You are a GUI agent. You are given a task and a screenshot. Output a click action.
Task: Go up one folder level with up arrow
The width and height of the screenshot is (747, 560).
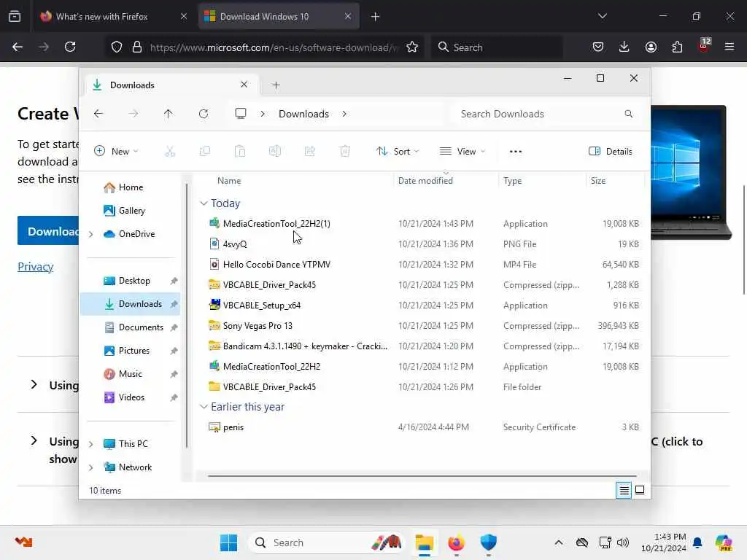coord(169,114)
